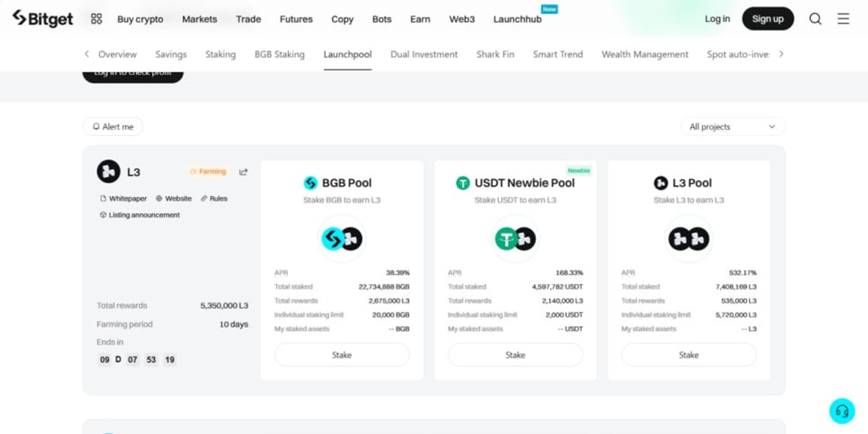868x434 pixels.
Task: Click the BGB Pool title icon
Action: (310, 183)
